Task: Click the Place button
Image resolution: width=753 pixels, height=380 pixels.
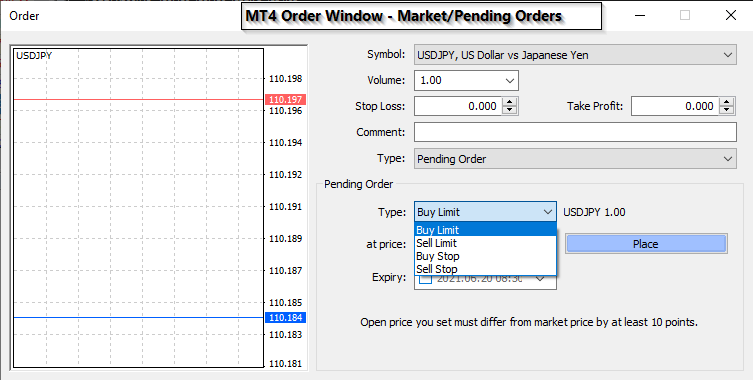Action: (x=646, y=244)
